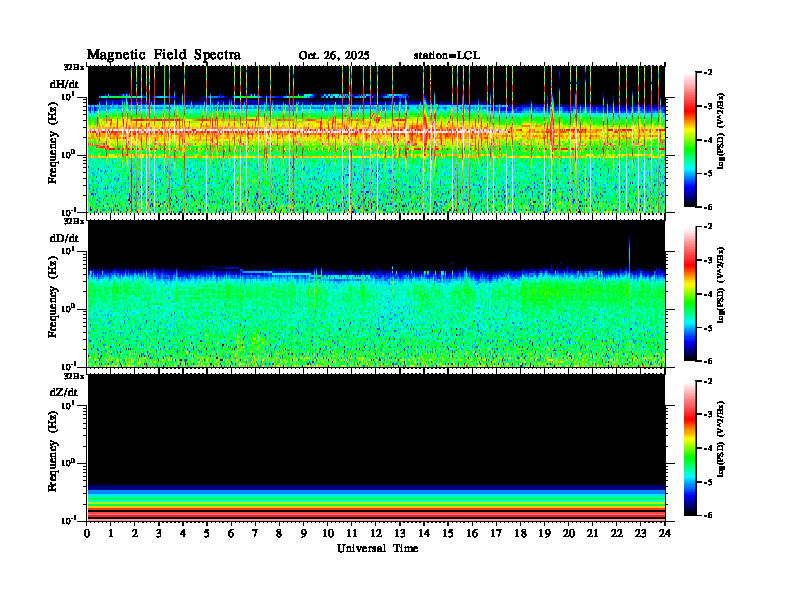Screen dimensions: 792x612
Task: Click the '-2' tick on dZ/dt colorbar
Action: [708, 382]
